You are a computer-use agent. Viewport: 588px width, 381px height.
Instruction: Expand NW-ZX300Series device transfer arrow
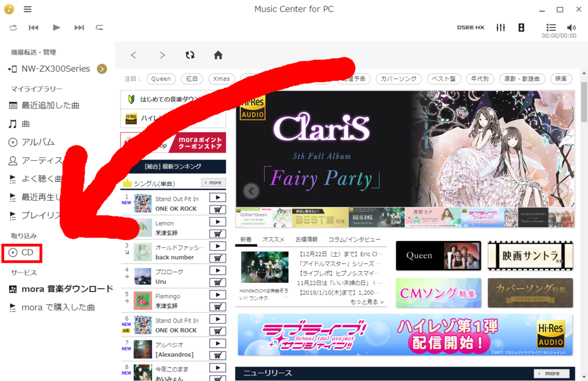(x=102, y=69)
